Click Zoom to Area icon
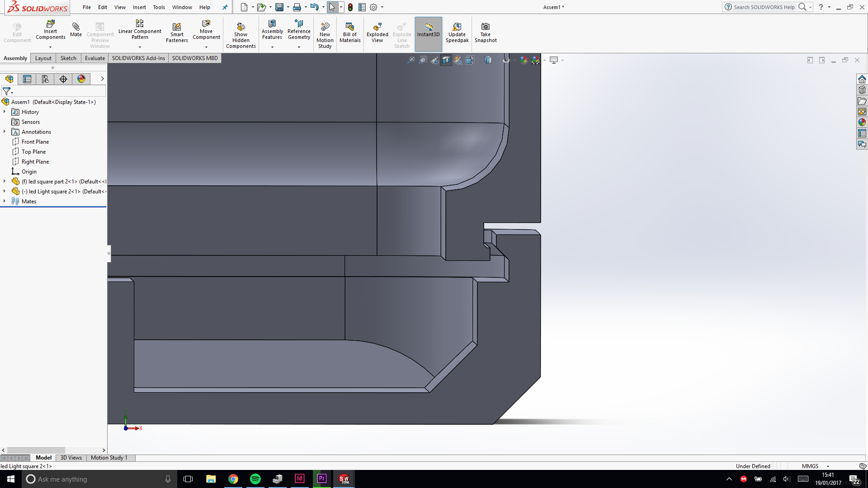The width and height of the screenshot is (868, 488). (423, 60)
